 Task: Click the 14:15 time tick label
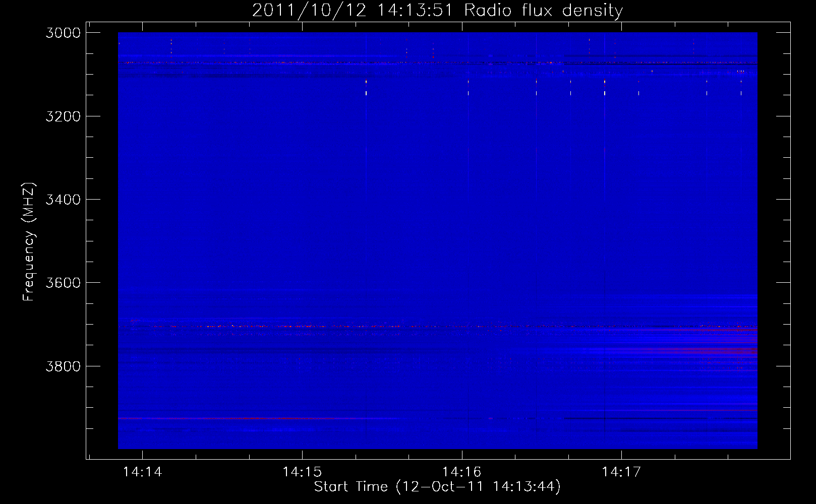[302, 472]
